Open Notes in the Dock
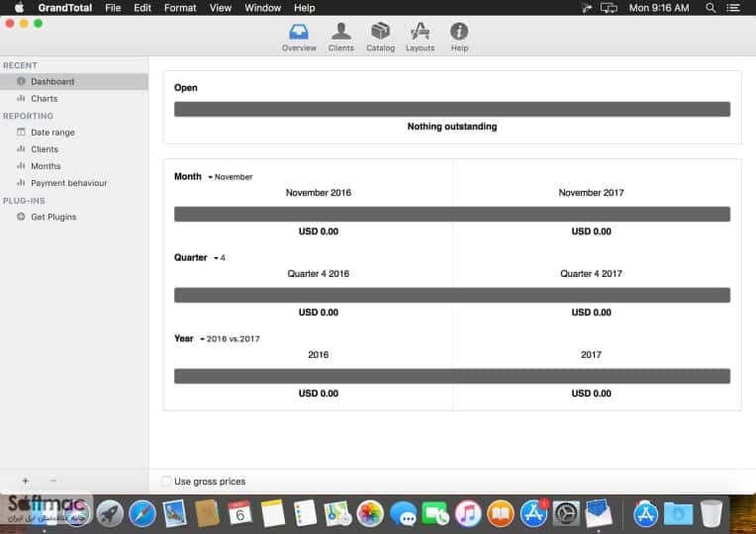756x534 pixels. pos(272,513)
